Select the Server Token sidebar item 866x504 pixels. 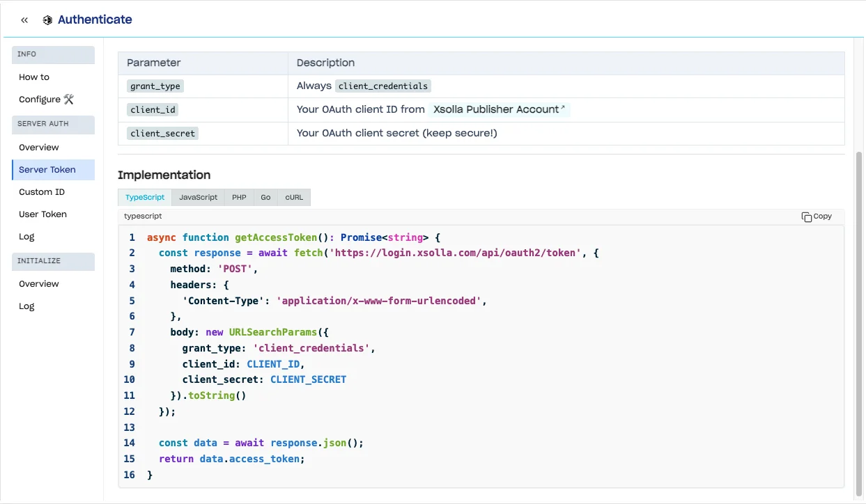[53, 170]
